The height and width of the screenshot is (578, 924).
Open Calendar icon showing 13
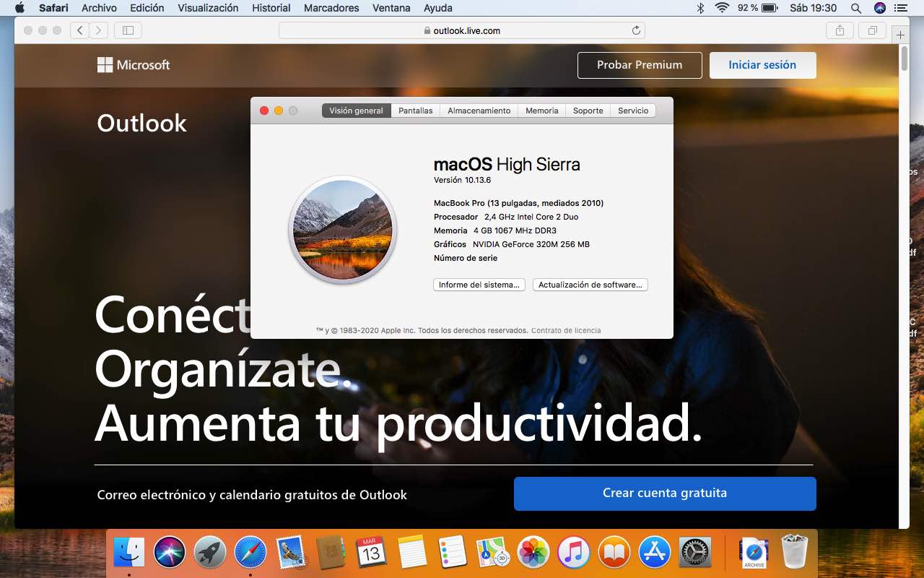coord(371,553)
